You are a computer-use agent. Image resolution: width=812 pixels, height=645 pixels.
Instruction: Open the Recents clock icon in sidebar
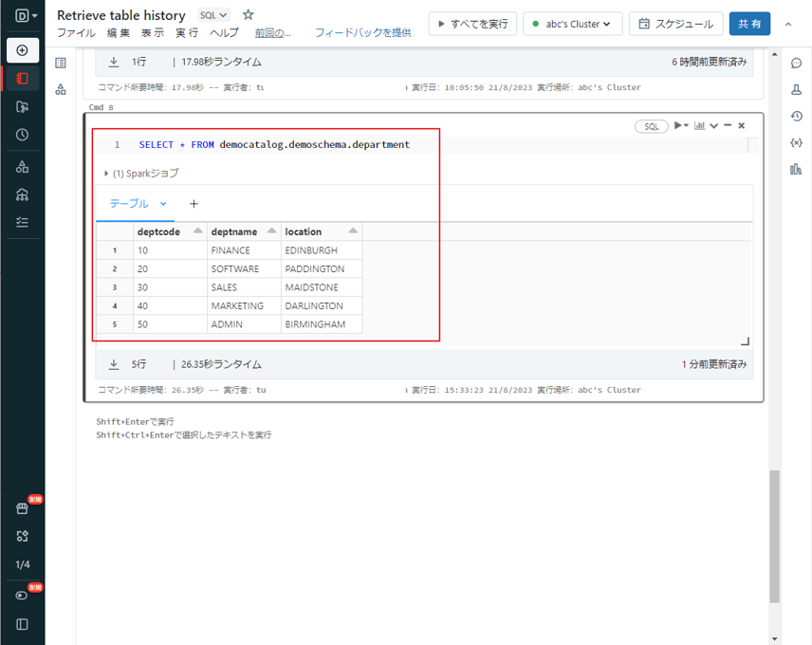[22, 135]
